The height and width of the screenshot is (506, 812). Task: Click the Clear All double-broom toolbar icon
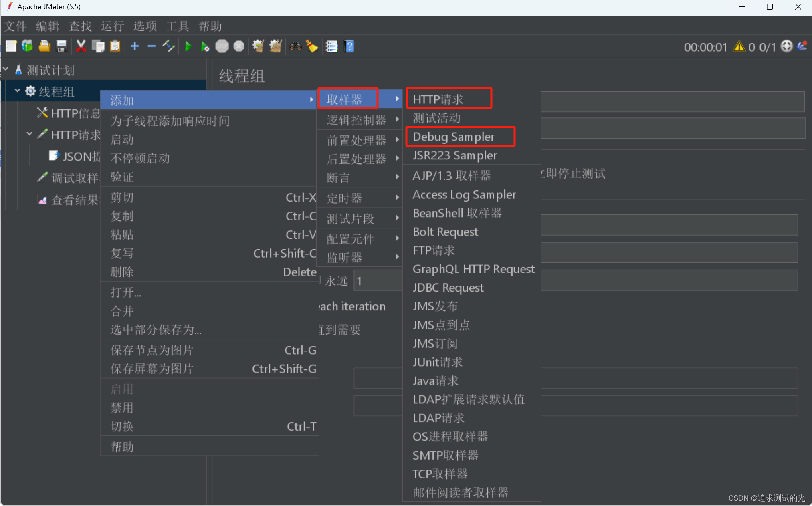click(x=275, y=46)
